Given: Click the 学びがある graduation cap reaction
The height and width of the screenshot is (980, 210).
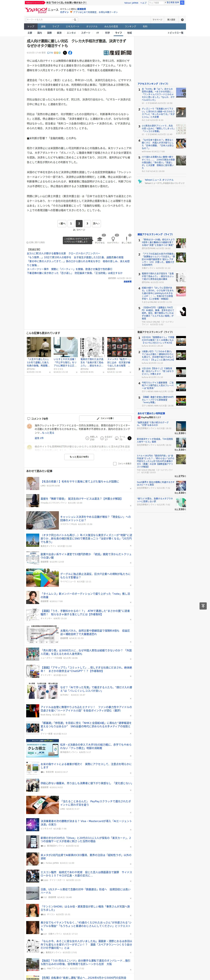Looking at the screenshot, I should (100, 239).
